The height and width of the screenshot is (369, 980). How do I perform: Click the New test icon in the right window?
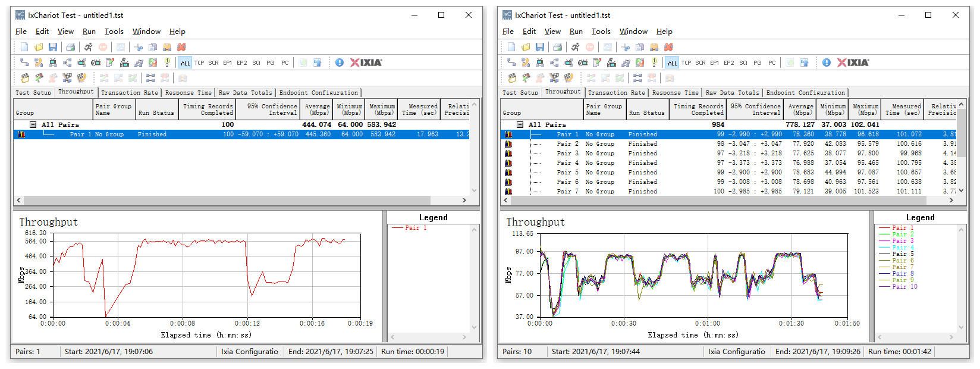(x=511, y=47)
